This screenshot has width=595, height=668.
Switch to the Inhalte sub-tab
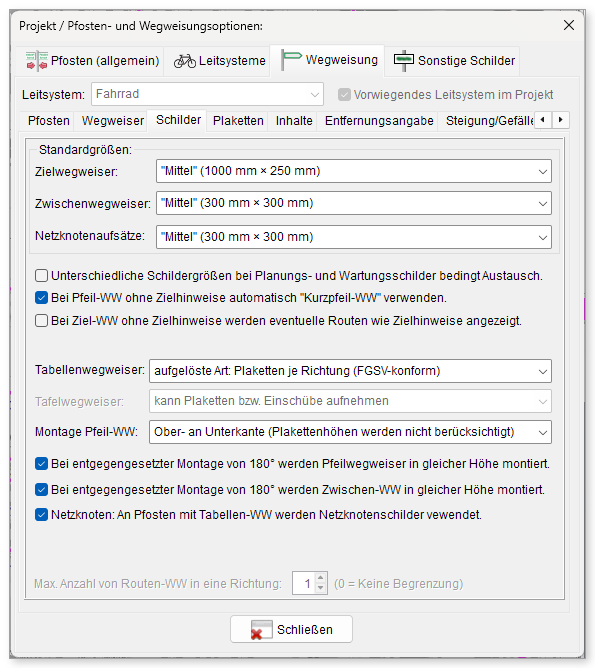(294, 121)
